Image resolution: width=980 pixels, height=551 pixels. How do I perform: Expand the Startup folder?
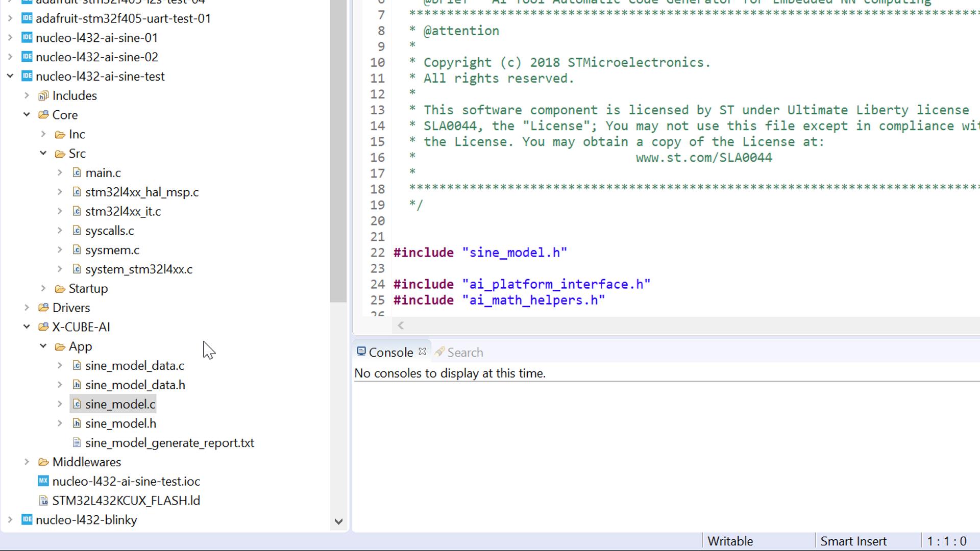click(43, 289)
